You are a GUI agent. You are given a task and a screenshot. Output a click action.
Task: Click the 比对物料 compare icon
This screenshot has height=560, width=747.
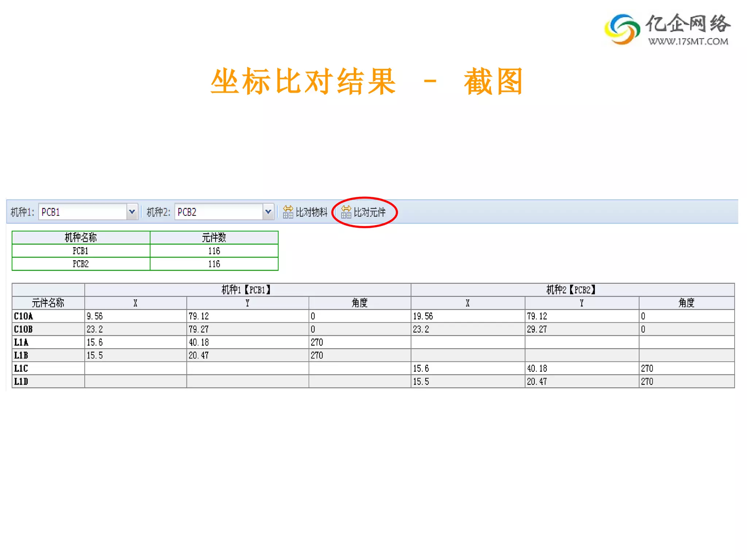coord(288,212)
